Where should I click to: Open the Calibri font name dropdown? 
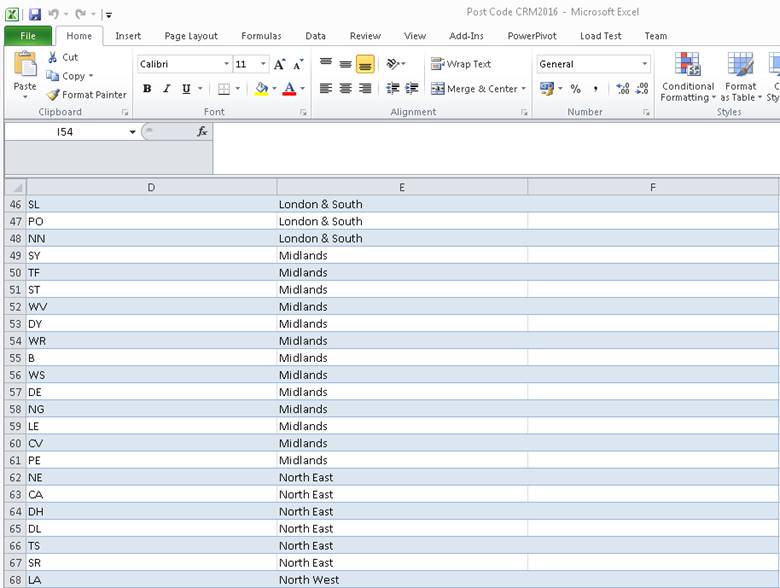226,64
